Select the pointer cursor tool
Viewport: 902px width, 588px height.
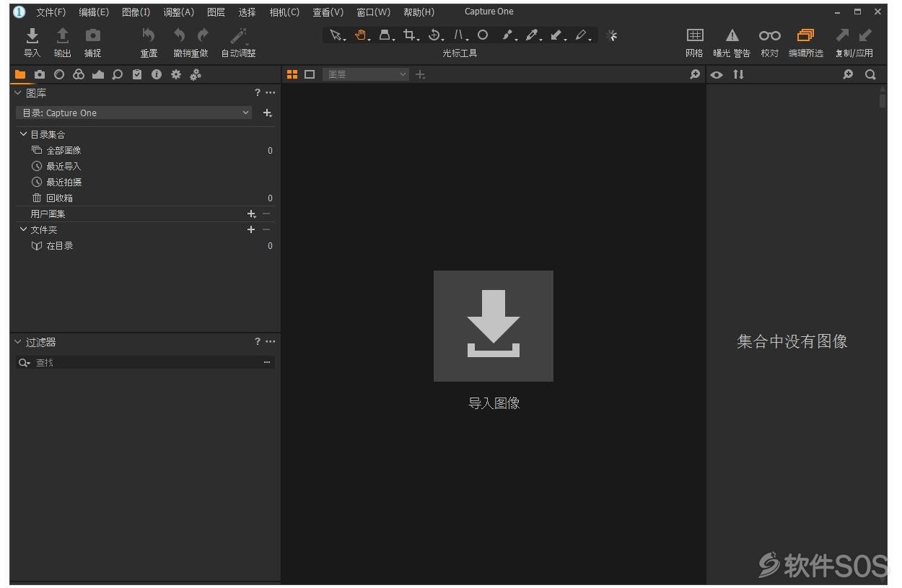tap(336, 35)
